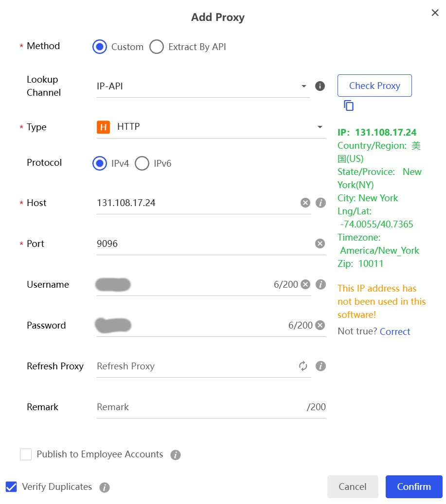446x504 pixels.
Task: Show info for Publish to Employee Accounts
Action: point(176,455)
